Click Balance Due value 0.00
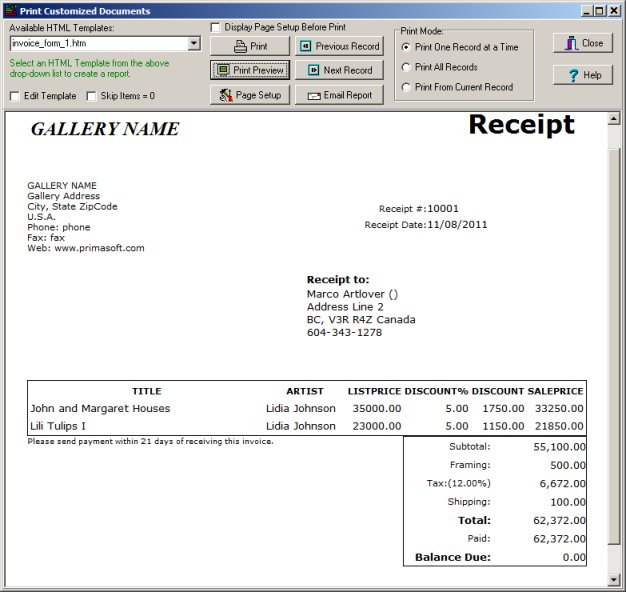626x592 pixels. (x=574, y=557)
